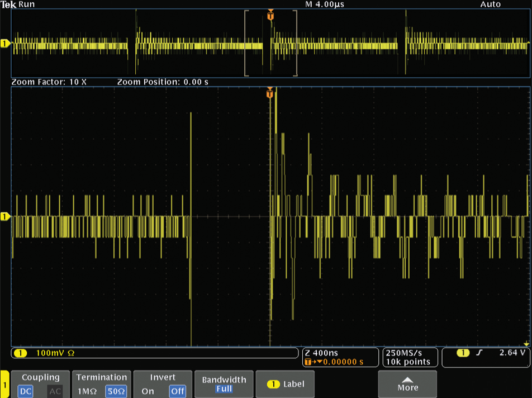Select the Invert menu section
Screen dimensions: 532x398
coord(162,377)
